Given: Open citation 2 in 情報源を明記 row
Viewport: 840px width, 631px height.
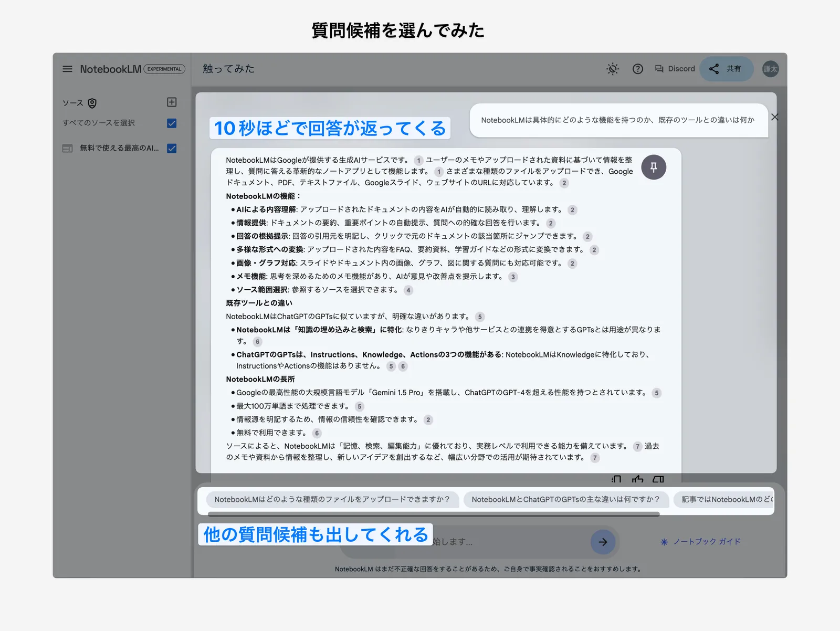Looking at the screenshot, I should click(428, 420).
